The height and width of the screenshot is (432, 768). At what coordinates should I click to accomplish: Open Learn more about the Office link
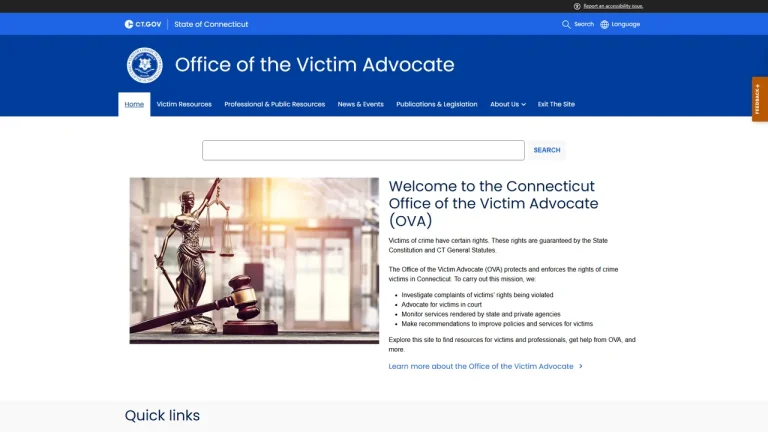[485, 366]
